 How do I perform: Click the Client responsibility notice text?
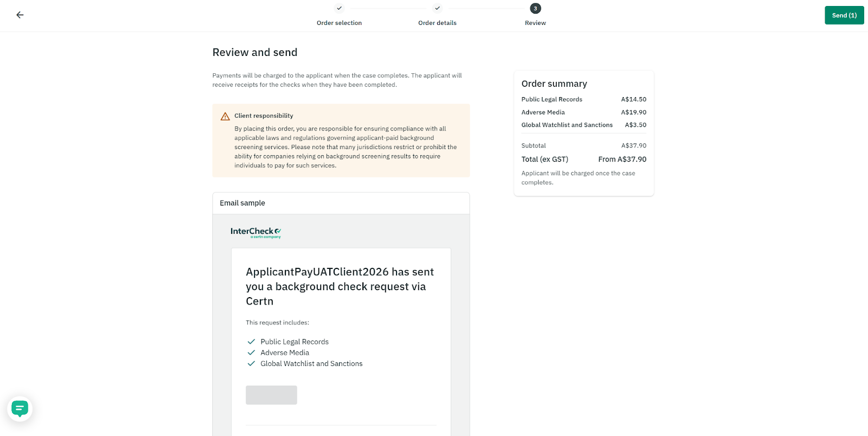tap(346, 147)
